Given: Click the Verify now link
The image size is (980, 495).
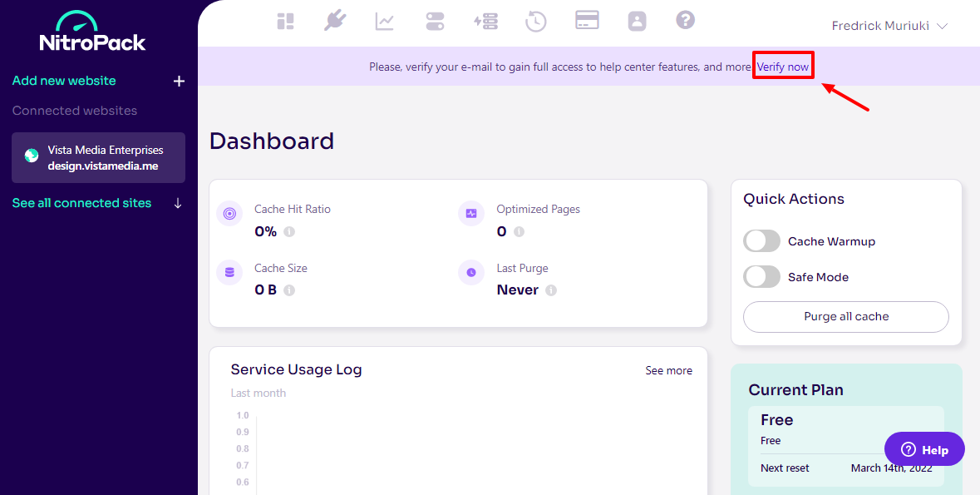Looking at the screenshot, I should (x=782, y=67).
